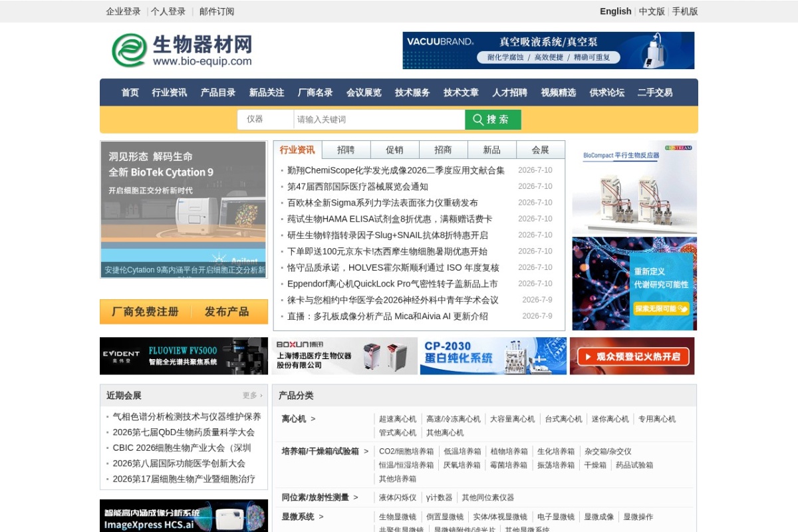Open 手机版 mobile version
This screenshot has height=532, width=798.
685,11
